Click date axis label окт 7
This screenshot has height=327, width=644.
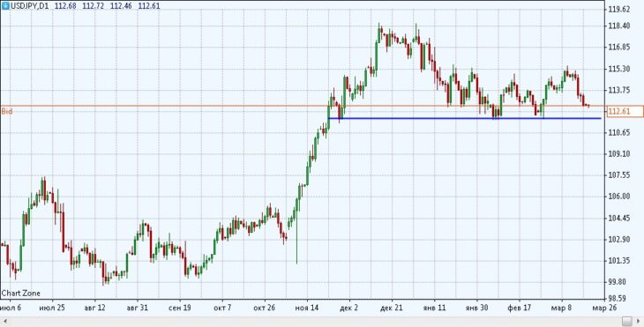222,308
